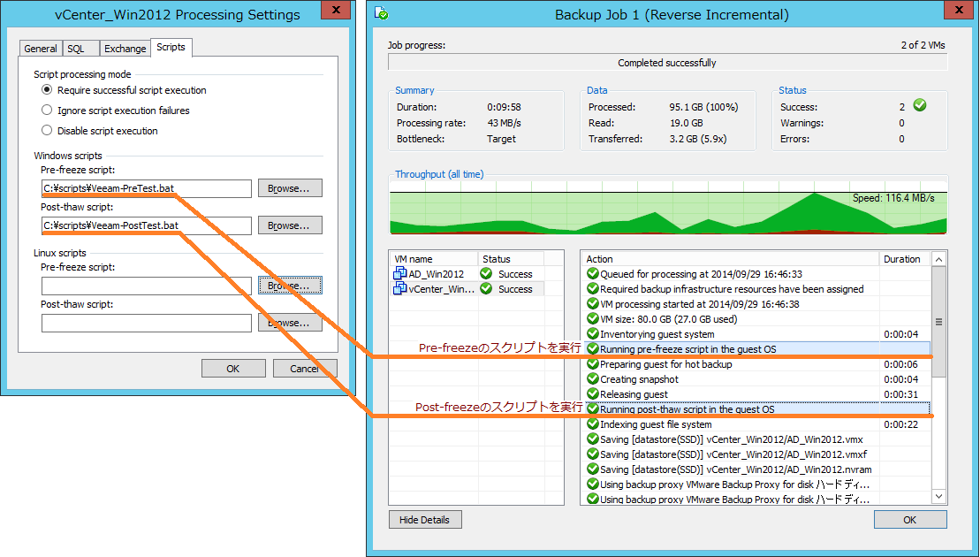Viewport: 980px width, 557px height.
Task: Browse for Windows post-thaw script
Action: 290,225
